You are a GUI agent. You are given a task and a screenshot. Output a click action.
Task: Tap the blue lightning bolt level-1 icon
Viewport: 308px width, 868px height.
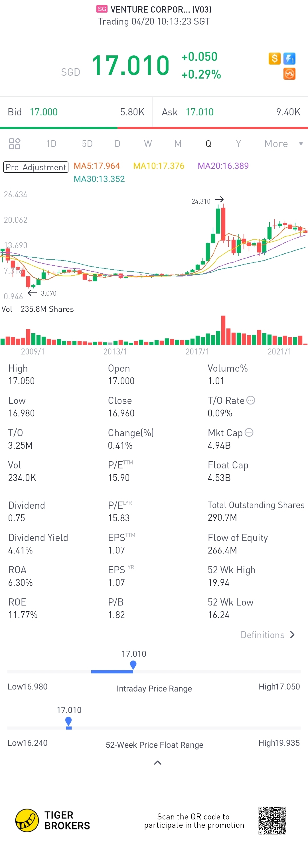click(x=289, y=59)
